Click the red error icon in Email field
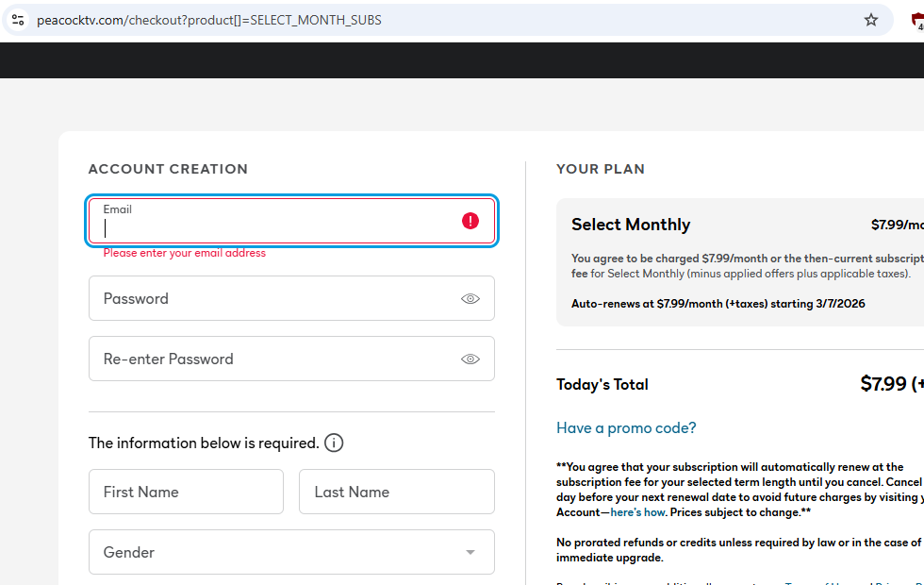Image resolution: width=924 pixels, height=585 pixels. 470,221
